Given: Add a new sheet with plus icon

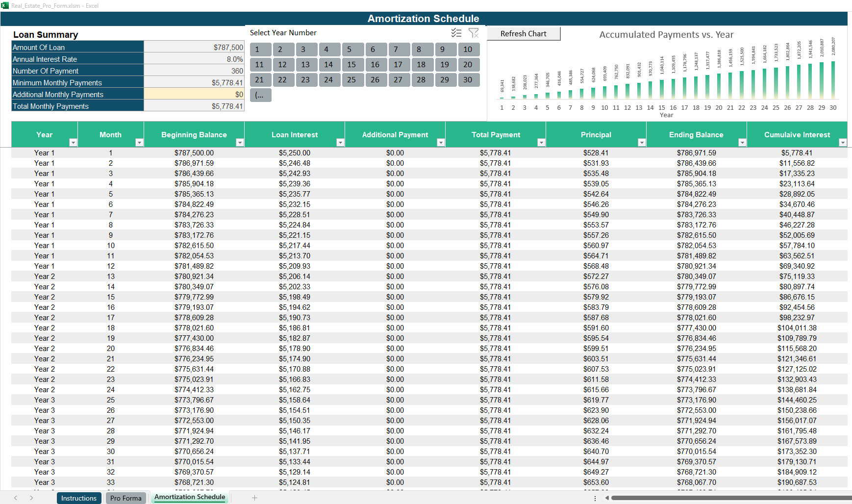Looking at the screenshot, I should [x=254, y=498].
